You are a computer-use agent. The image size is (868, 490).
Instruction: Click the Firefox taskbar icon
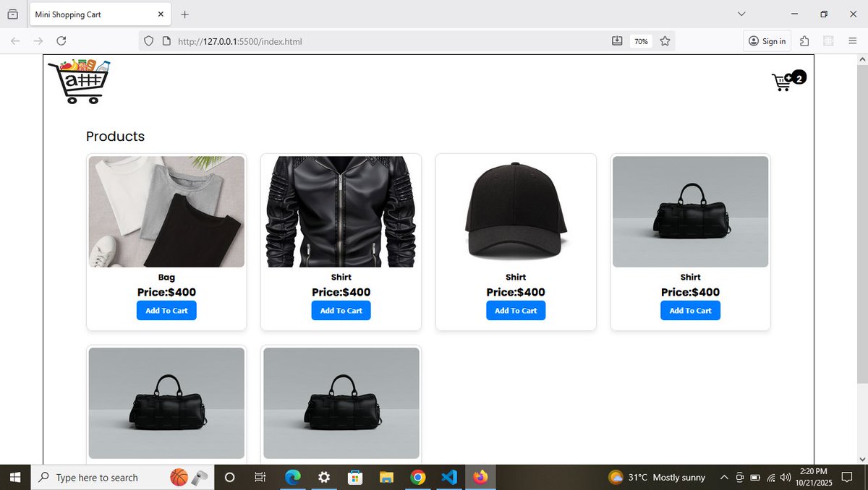click(x=480, y=478)
